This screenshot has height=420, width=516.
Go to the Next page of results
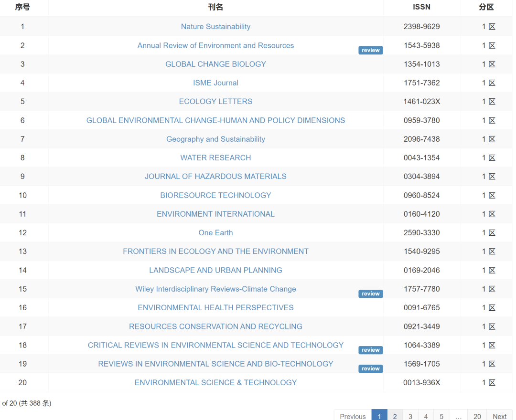click(499, 416)
